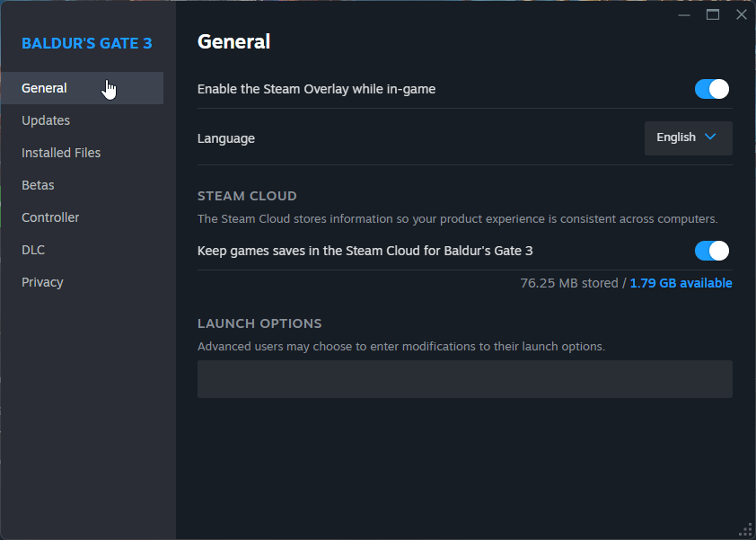Select the General section in the sidebar
This screenshot has width=756, height=540.
tap(82, 88)
